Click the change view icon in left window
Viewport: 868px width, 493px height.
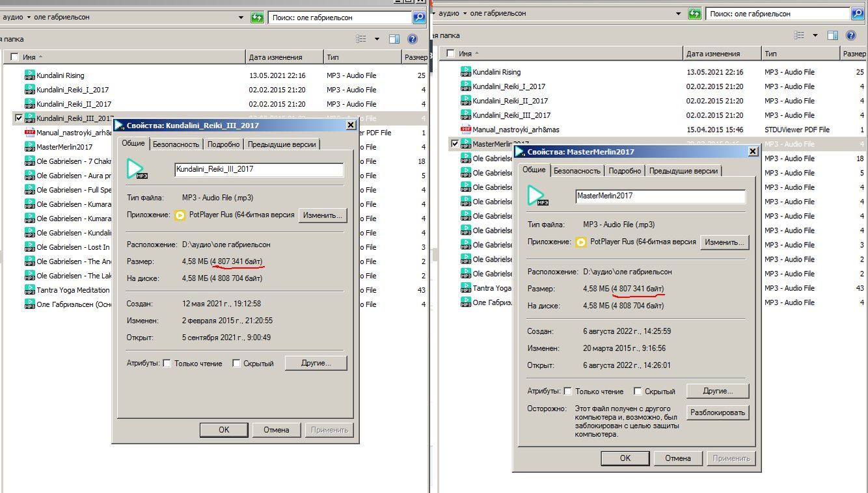pos(361,39)
